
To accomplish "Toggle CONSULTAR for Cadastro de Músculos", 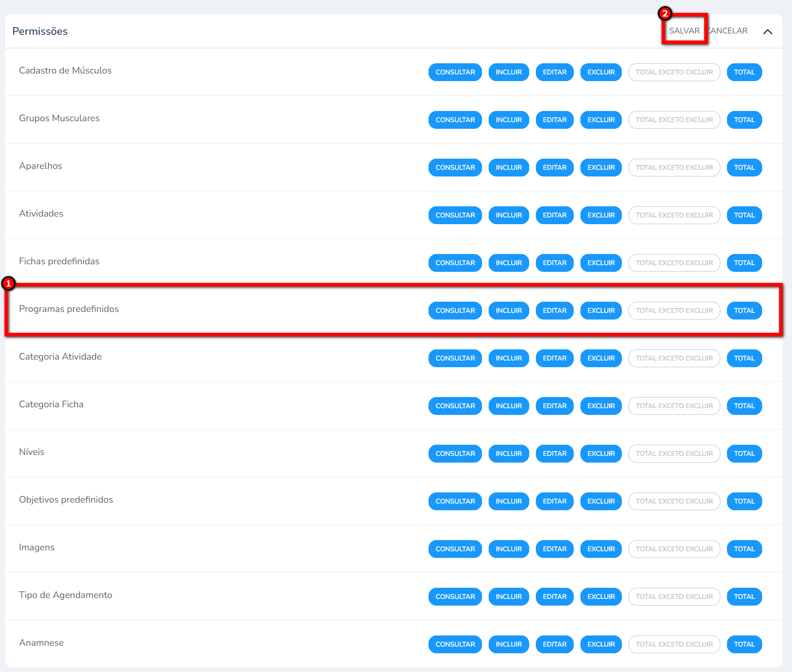I will click(x=455, y=72).
